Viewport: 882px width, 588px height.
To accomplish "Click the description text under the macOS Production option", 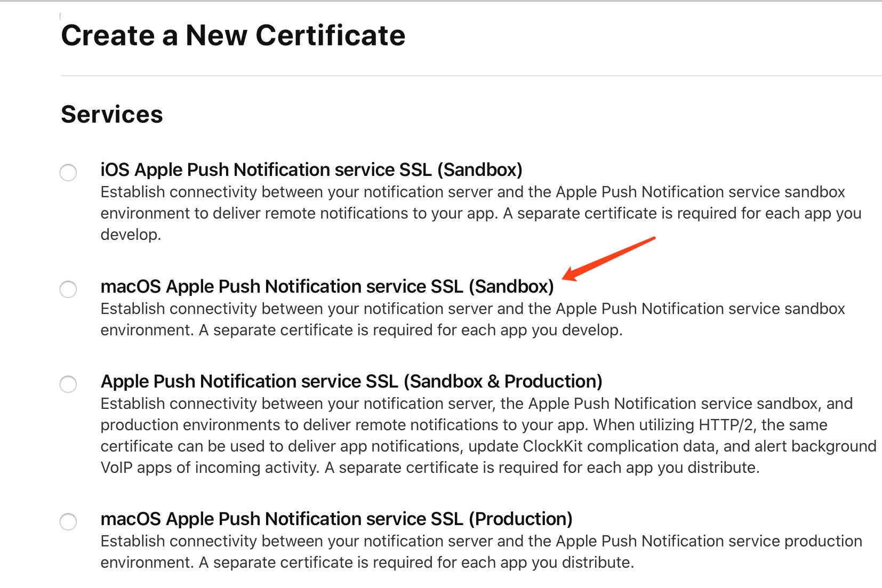I will [480, 552].
